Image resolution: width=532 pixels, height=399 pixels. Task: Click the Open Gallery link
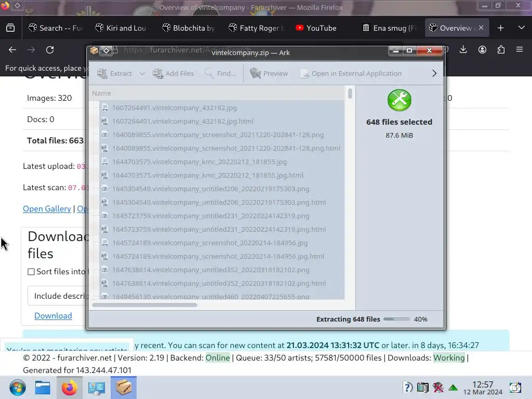point(47,209)
